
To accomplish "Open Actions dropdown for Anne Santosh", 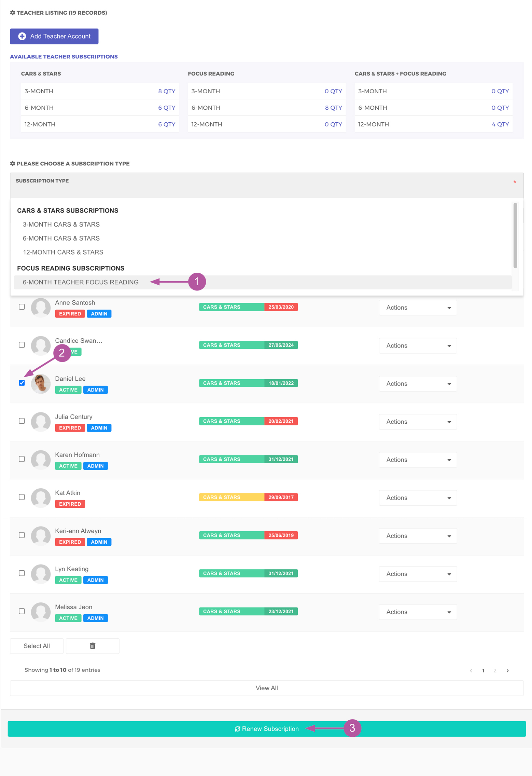I will point(418,308).
